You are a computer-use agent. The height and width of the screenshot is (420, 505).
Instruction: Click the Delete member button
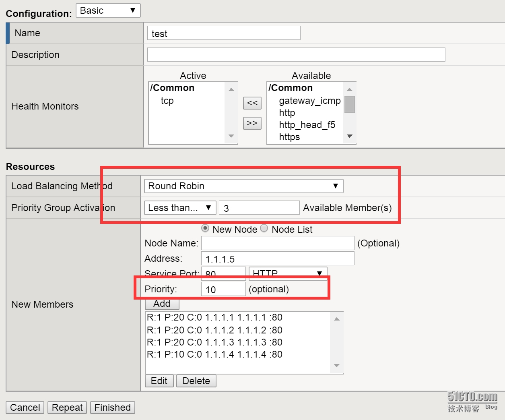tap(196, 381)
